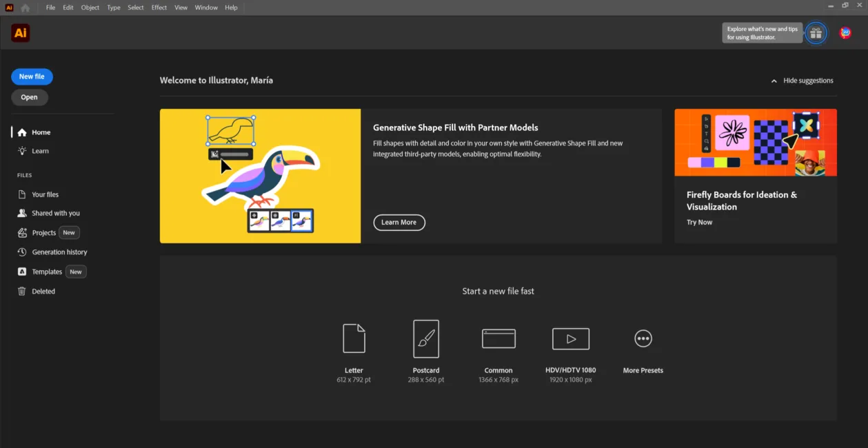Screen dimensions: 868x448
Task: Minimize the Illustrator window
Action: 829,6
